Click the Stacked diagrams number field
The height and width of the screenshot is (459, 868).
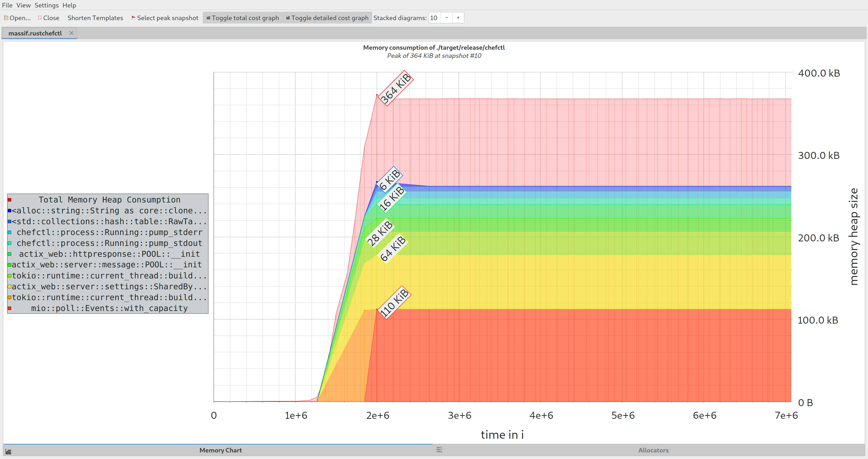[434, 18]
